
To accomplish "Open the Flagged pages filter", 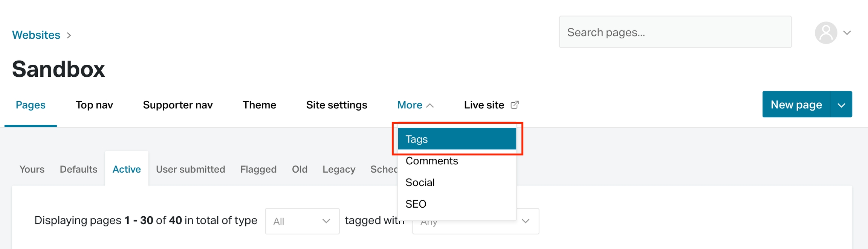I will (x=258, y=169).
